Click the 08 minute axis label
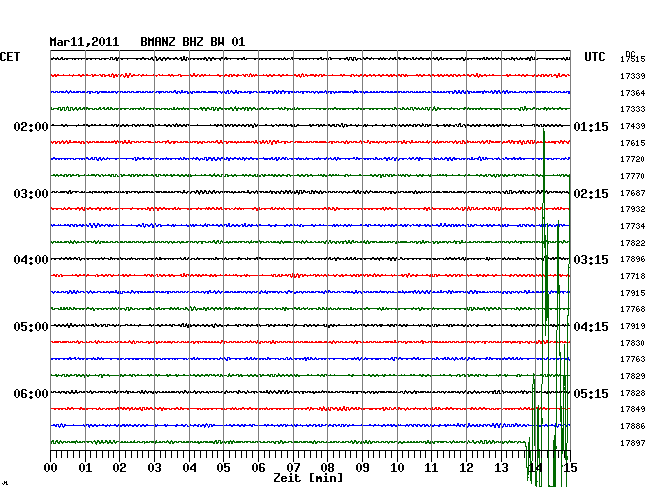The height and width of the screenshot is (494, 650). click(x=327, y=468)
